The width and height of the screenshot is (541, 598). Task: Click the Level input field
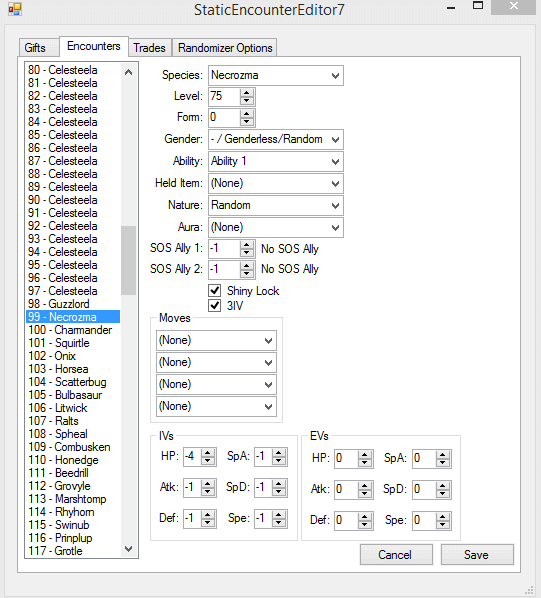(225, 96)
